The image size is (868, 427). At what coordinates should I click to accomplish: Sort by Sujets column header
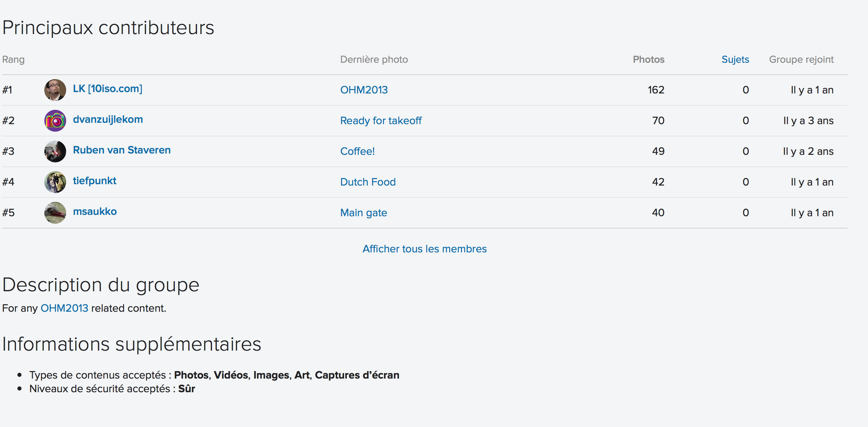pyautogui.click(x=735, y=60)
